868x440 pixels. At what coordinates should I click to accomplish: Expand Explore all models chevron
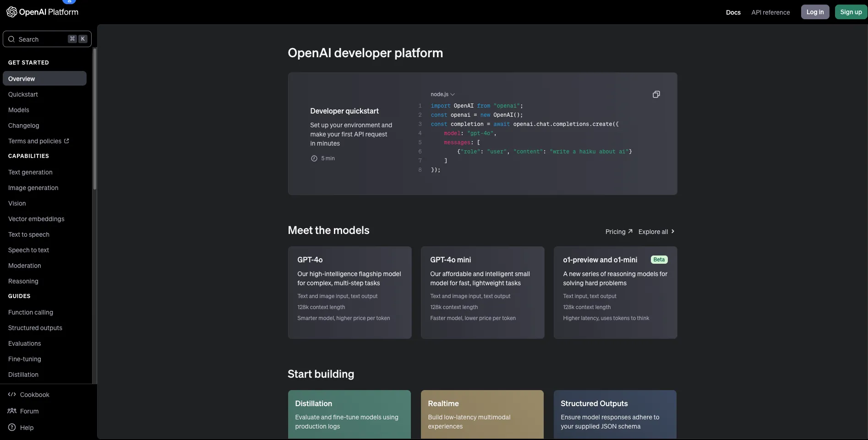click(672, 232)
